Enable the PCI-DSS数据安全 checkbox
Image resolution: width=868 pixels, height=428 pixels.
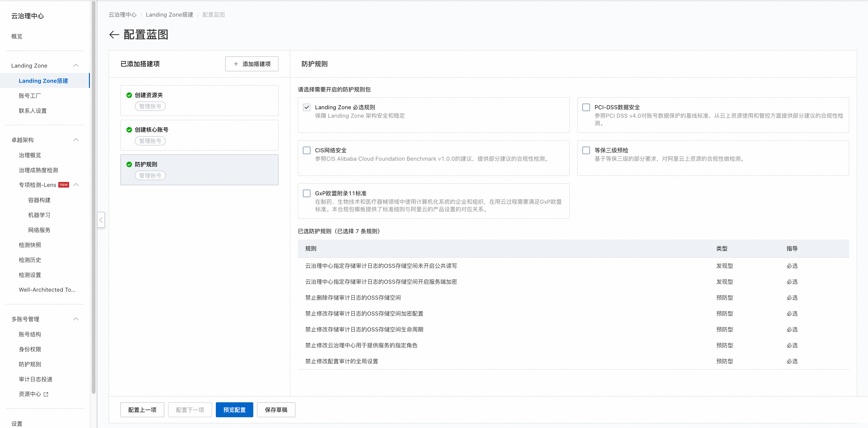[586, 107]
